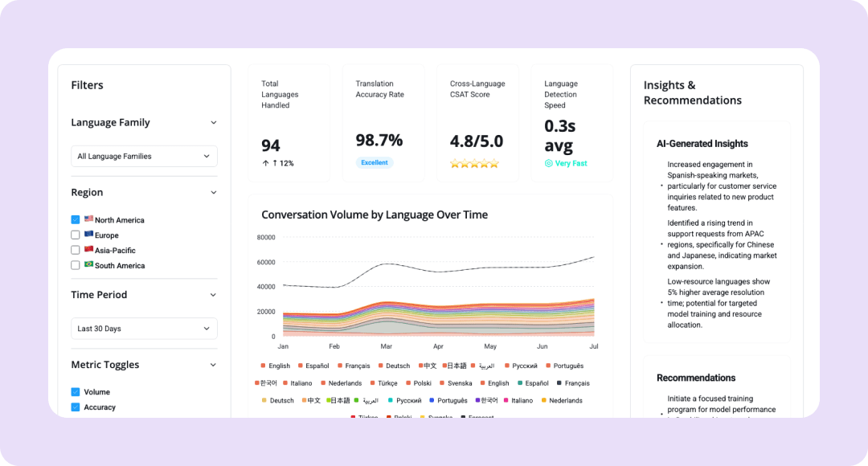Click the target icon next to Very Fast
The height and width of the screenshot is (466, 868).
(x=549, y=163)
